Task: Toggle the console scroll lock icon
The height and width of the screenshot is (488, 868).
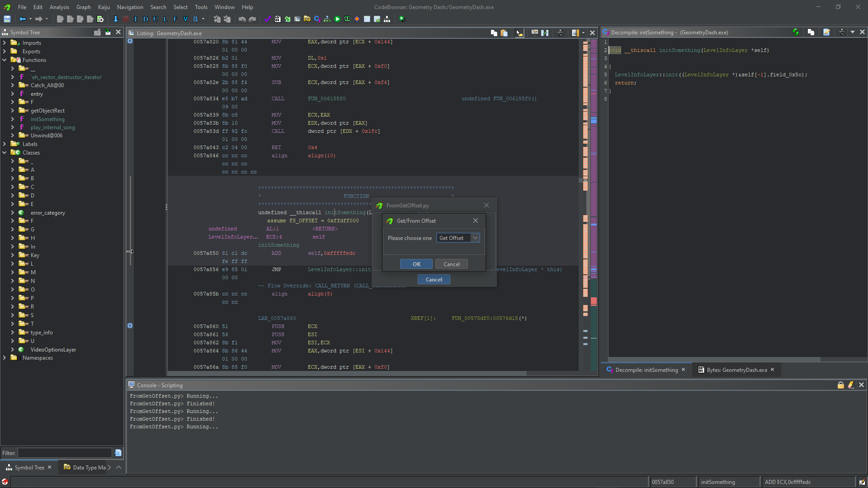Action: pyautogui.click(x=840, y=385)
